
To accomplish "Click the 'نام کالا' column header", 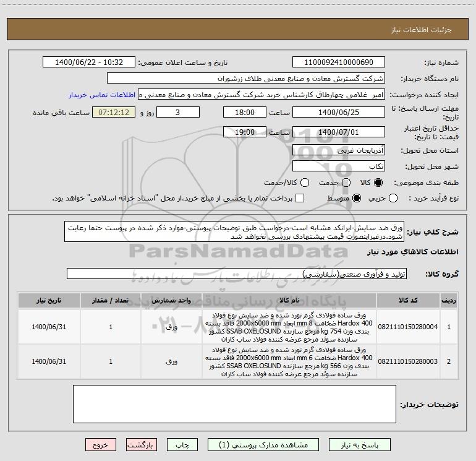I will coord(289,300).
